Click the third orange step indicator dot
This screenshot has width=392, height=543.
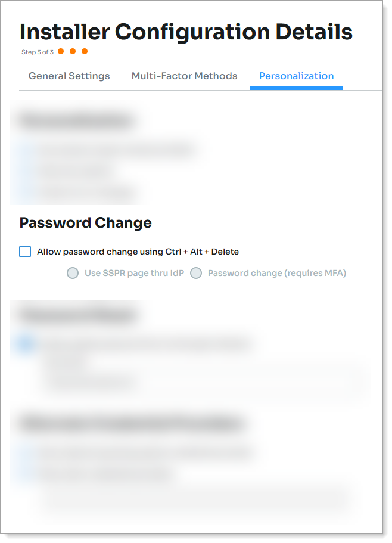point(85,52)
